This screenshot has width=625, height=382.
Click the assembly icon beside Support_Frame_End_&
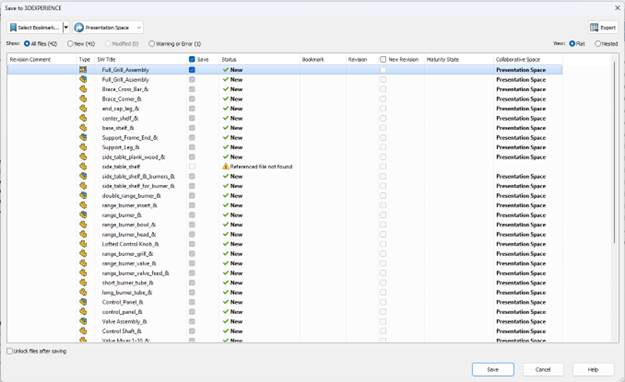[x=83, y=138]
